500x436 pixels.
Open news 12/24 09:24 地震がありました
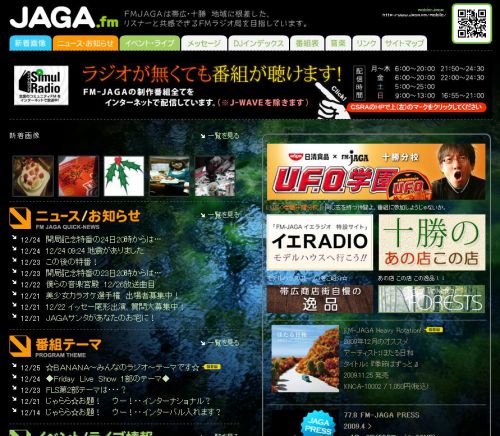click(95, 251)
